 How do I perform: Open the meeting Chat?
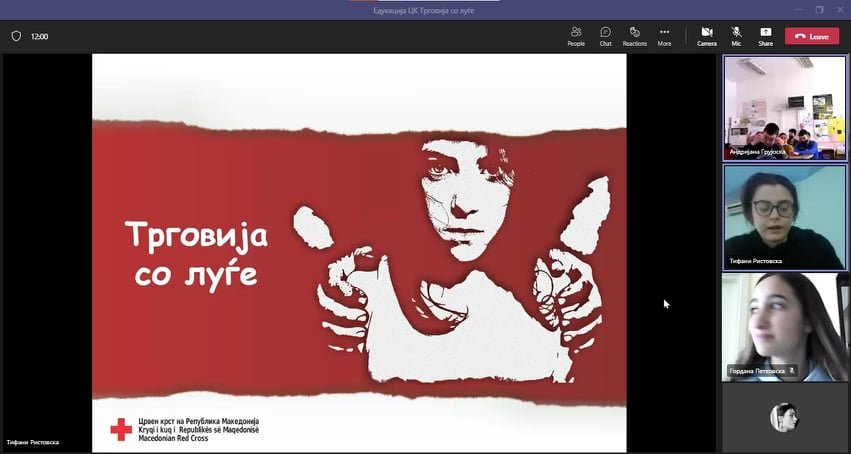click(605, 36)
